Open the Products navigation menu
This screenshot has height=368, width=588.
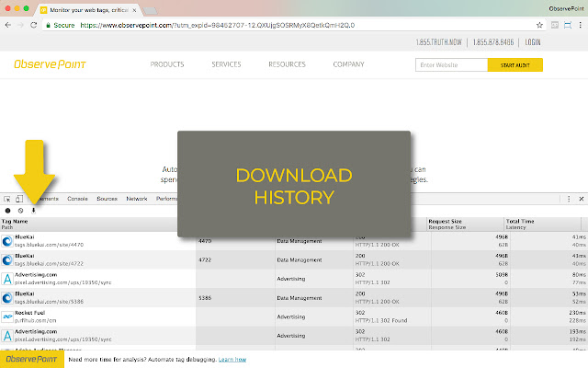(167, 65)
